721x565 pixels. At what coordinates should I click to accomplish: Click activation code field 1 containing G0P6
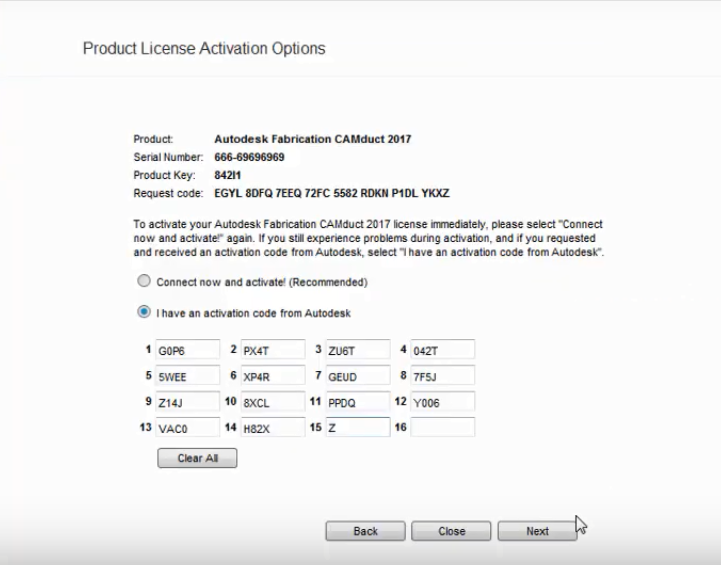188,350
